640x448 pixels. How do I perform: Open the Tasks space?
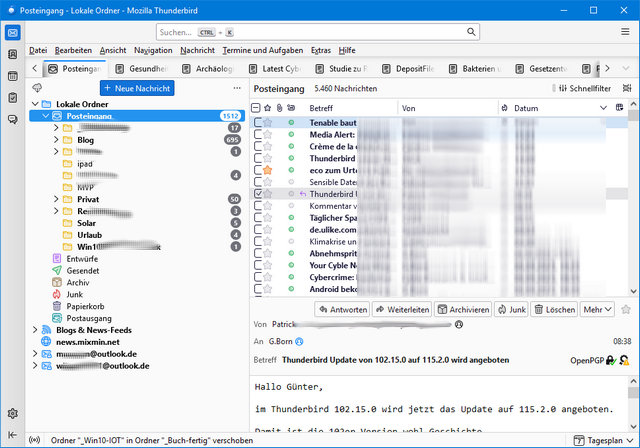pyautogui.click(x=13, y=98)
